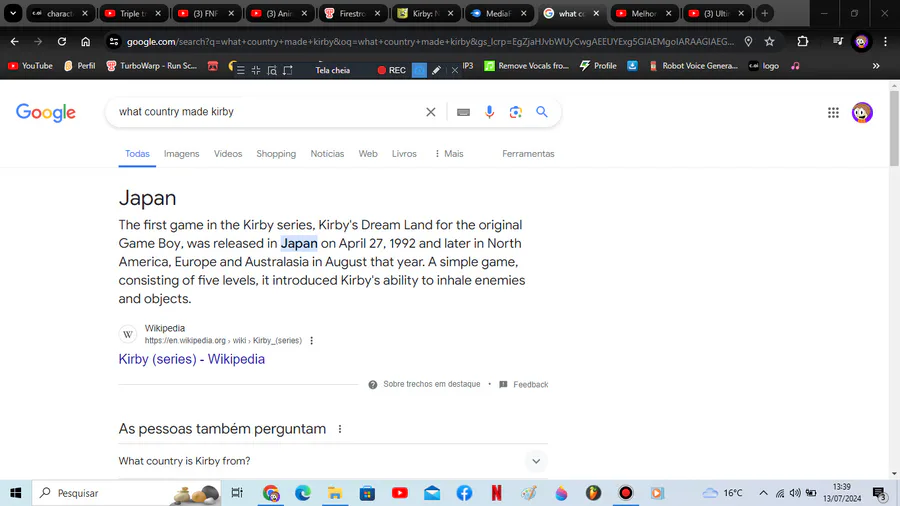Image resolution: width=900 pixels, height=506 pixels.
Task: Click the location pin icon in address bar
Action: click(x=748, y=41)
